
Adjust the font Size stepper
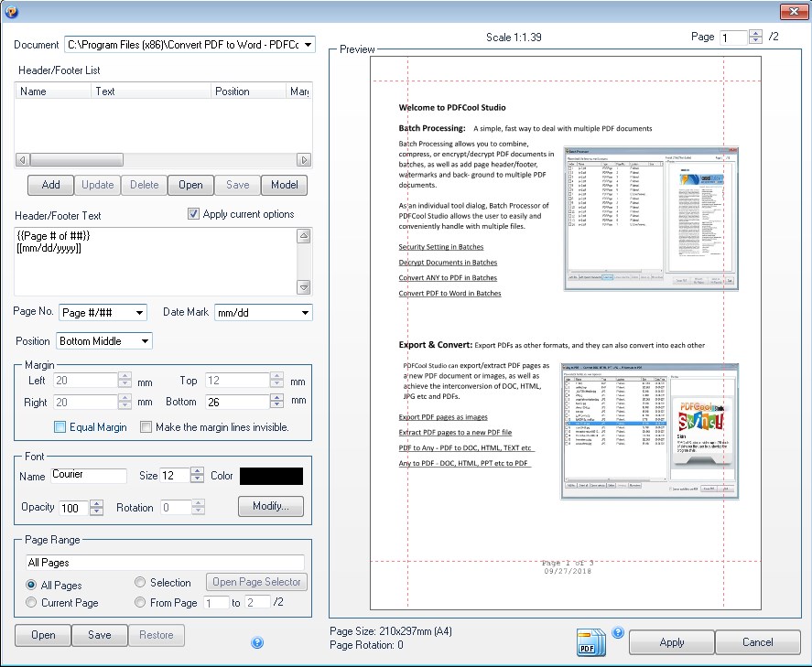(198, 475)
